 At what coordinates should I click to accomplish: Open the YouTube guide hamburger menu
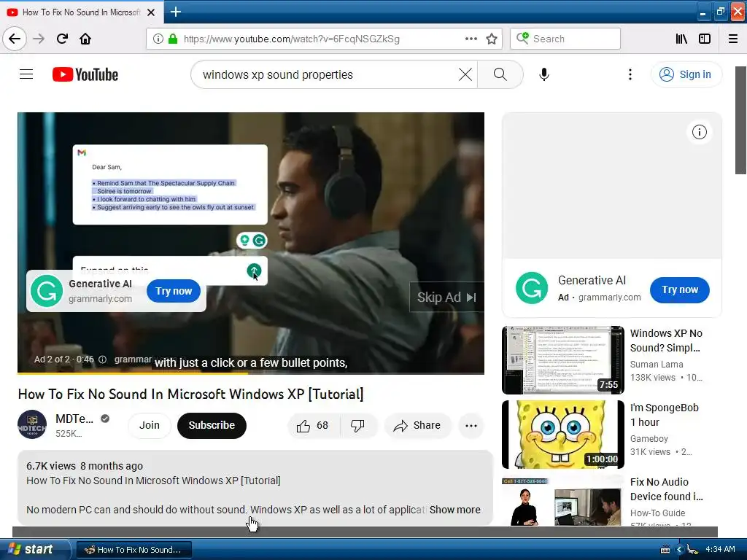[26, 74]
